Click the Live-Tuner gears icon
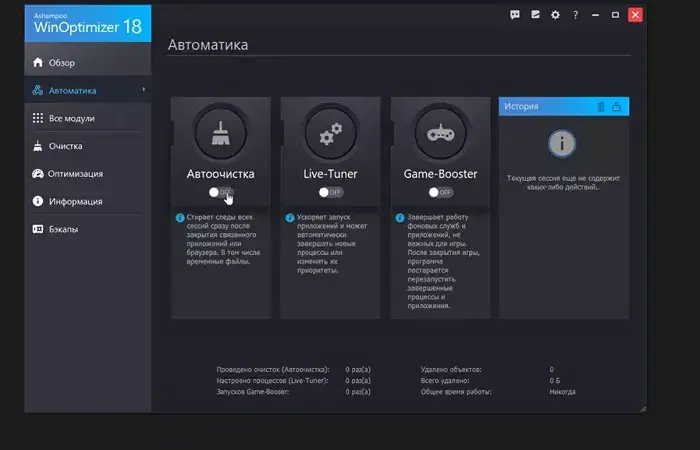The image size is (700, 450). tap(330, 134)
